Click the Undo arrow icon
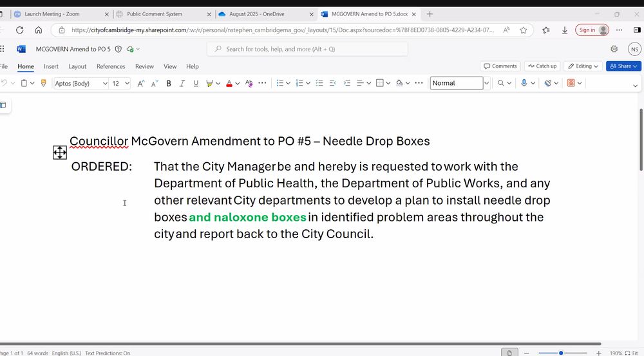 (x=4, y=83)
